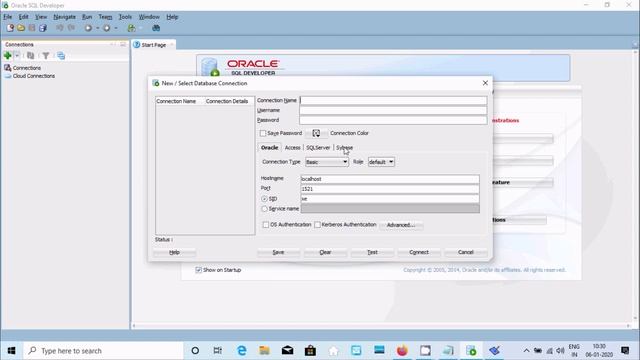The image size is (640, 360).
Task: Click the Password input field
Action: [x=393, y=120]
